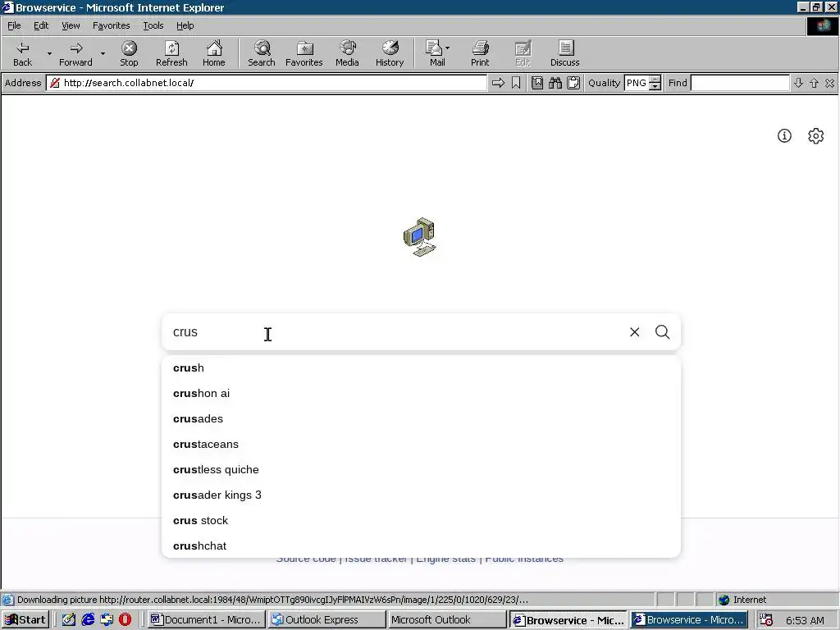Open the Help menu

pos(185,25)
